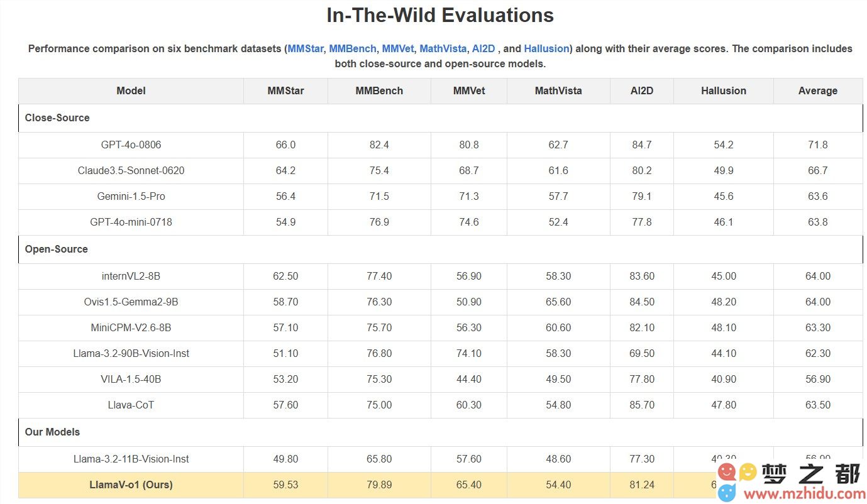Click the GPT-4o-mini-0718 model name

click(x=131, y=222)
